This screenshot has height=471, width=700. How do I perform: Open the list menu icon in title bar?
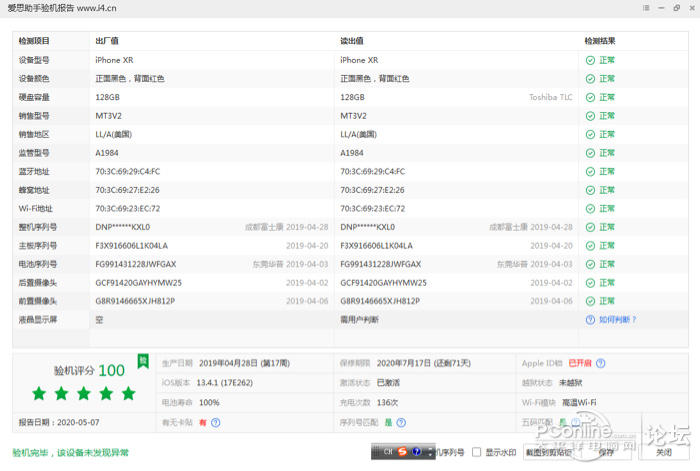click(x=646, y=8)
